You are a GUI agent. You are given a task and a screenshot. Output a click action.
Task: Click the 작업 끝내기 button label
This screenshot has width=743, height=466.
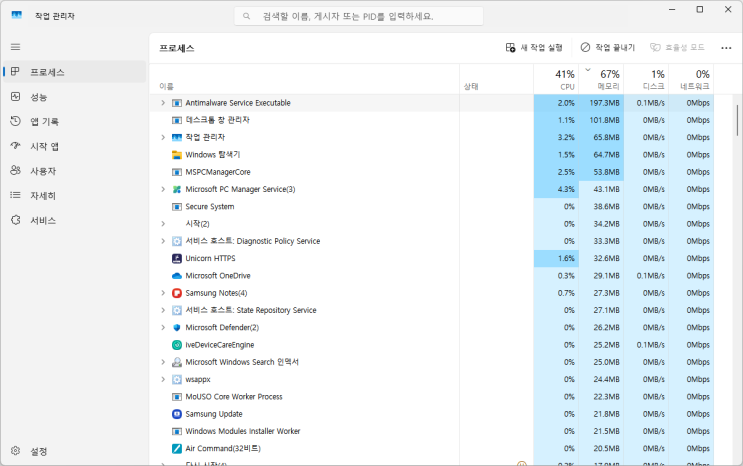click(x=615, y=47)
